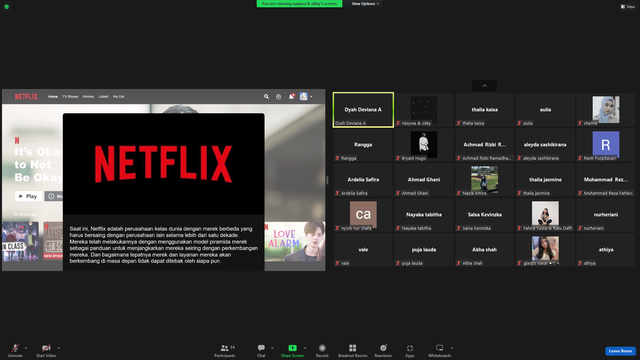This screenshot has width=640, height=360.
Task: Open Netflix notifications bell
Action: (x=291, y=97)
